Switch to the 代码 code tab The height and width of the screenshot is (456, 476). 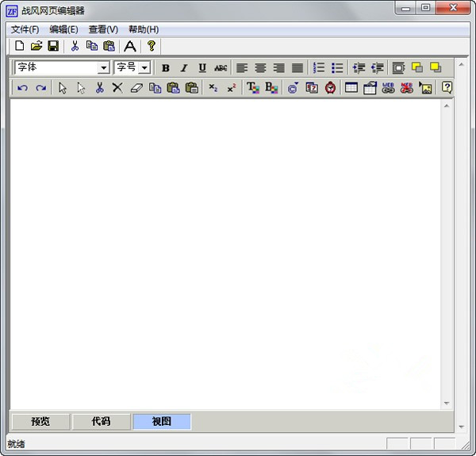tap(102, 422)
